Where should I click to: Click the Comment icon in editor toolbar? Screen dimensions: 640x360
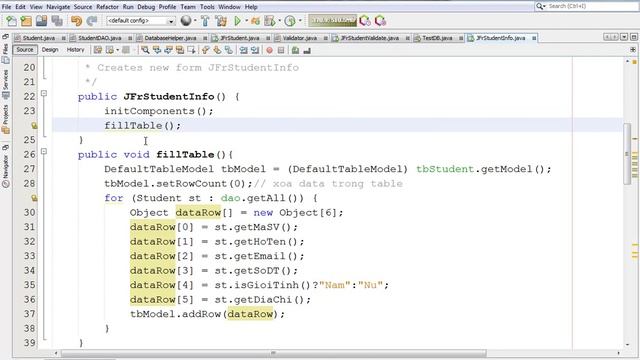click(x=295, y=50)
